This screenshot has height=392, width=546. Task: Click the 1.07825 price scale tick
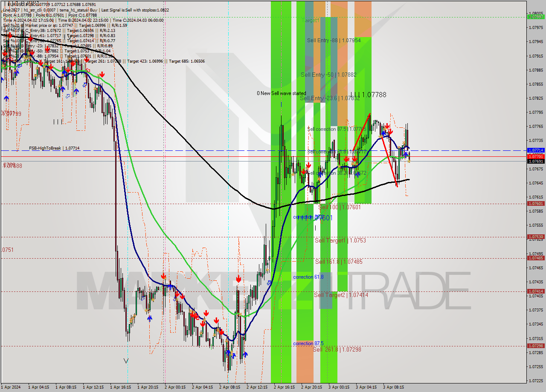(536, 98)
